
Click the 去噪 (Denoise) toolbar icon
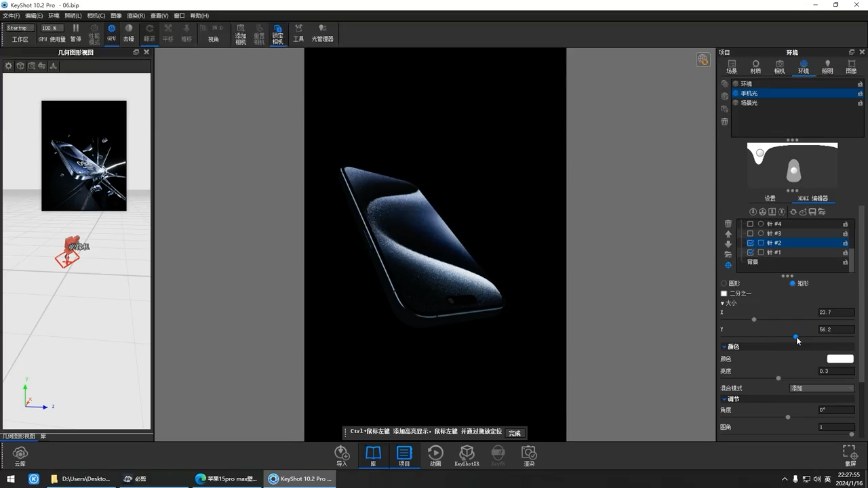click(x=129, y=33)
